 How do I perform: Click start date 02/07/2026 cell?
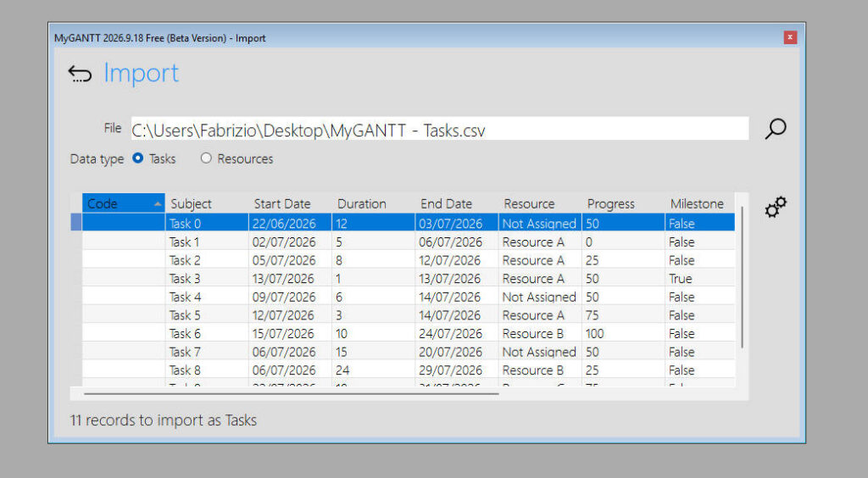[290, 242]
